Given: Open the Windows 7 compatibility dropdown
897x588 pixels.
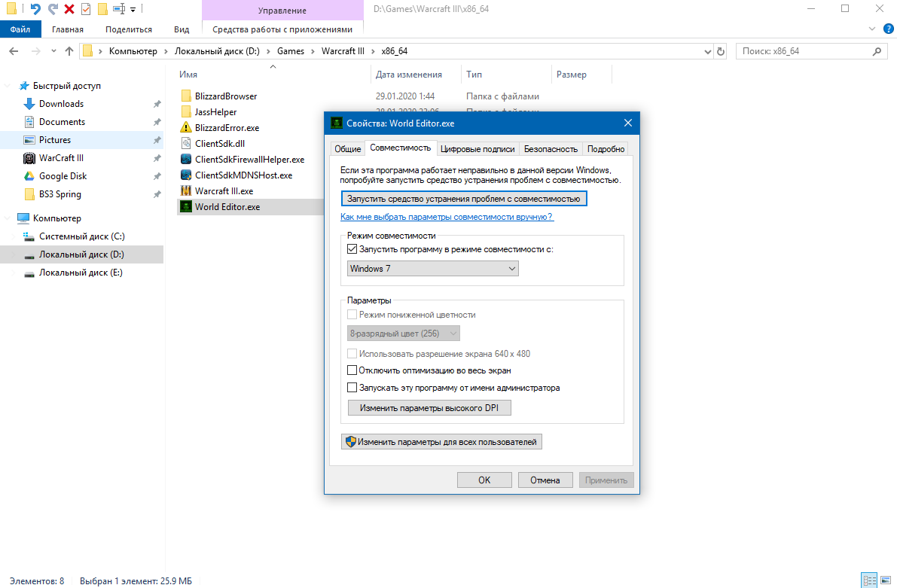Looking at the screenshot, I should [x=433, y=268].
